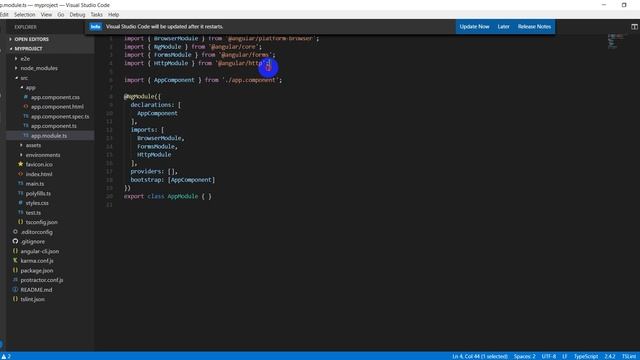Image resolution: width=640 pixels, height=360 pixels.
Task: Expand the node_modules folder
Action: (39, 68)
